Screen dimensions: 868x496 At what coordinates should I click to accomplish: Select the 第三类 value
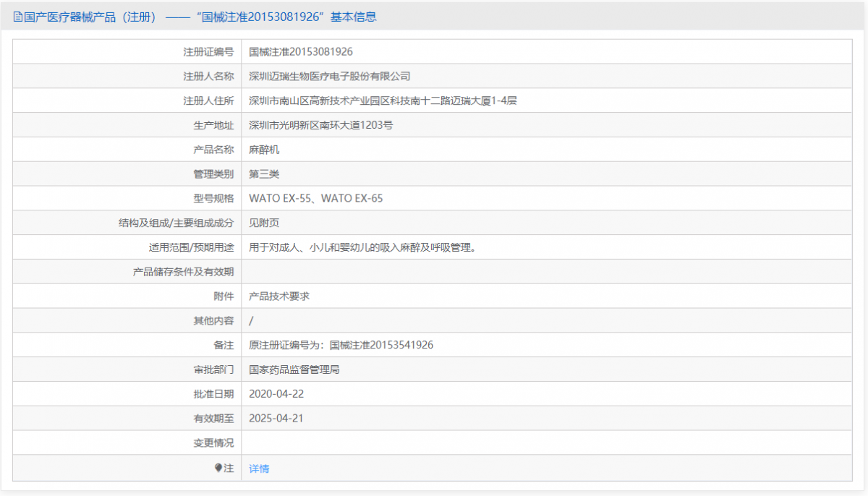coord(264,174)
